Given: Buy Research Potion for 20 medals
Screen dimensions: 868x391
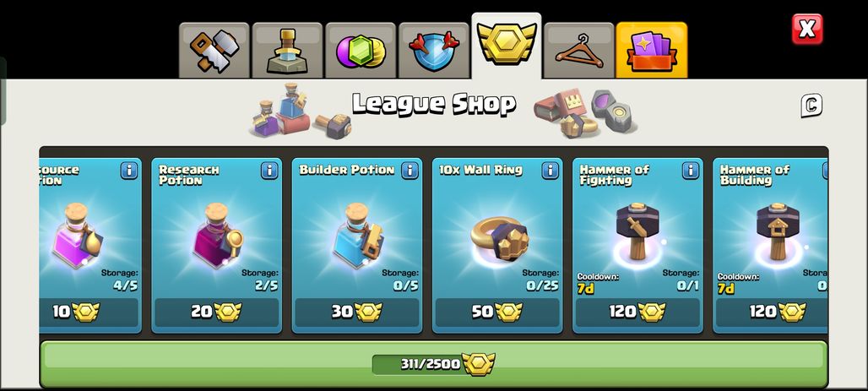Looking at the screenshot, I should point(216,312).
